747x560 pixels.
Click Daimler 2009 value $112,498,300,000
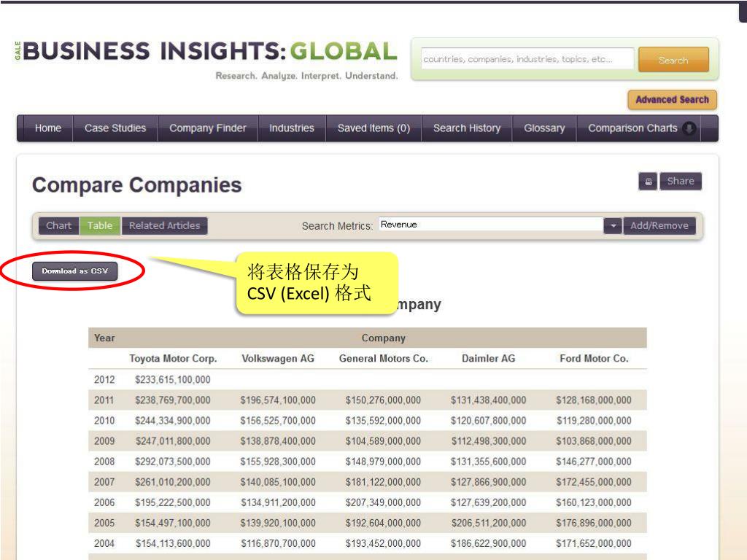(488, 441)
